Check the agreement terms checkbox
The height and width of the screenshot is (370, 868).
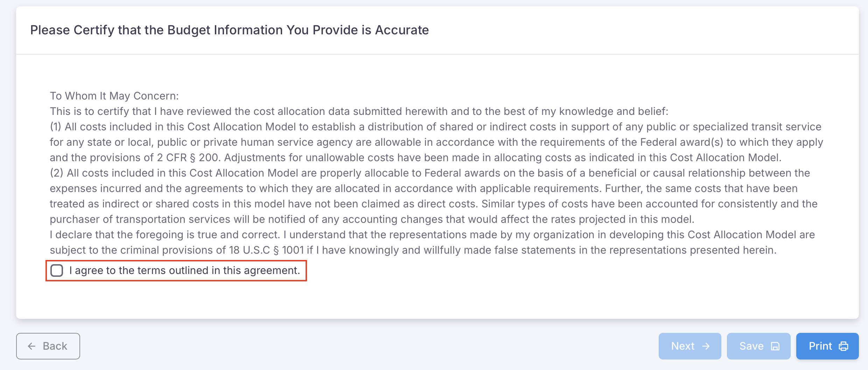(57, 270)
